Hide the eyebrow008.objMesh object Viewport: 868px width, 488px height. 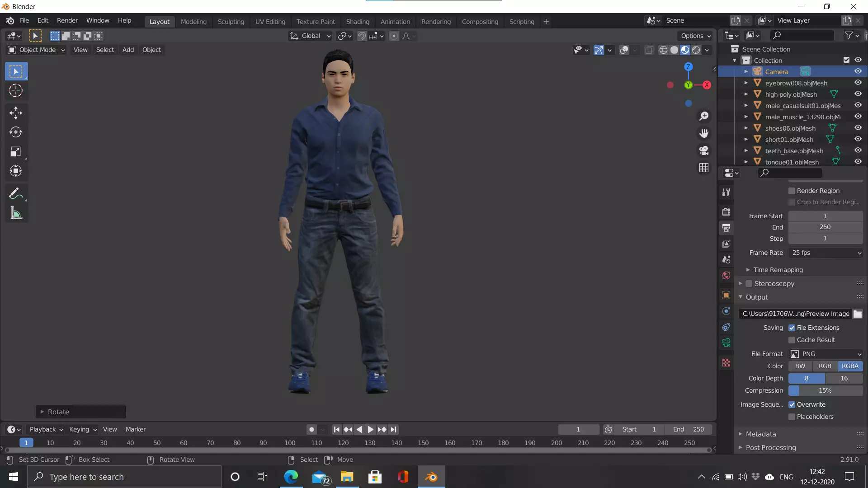pos(858,83)
